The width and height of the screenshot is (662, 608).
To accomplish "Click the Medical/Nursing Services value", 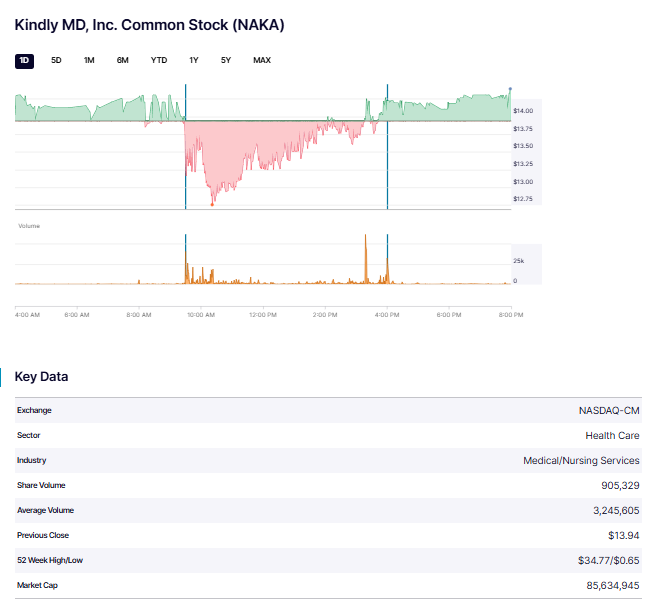I will tap(581, 460).
